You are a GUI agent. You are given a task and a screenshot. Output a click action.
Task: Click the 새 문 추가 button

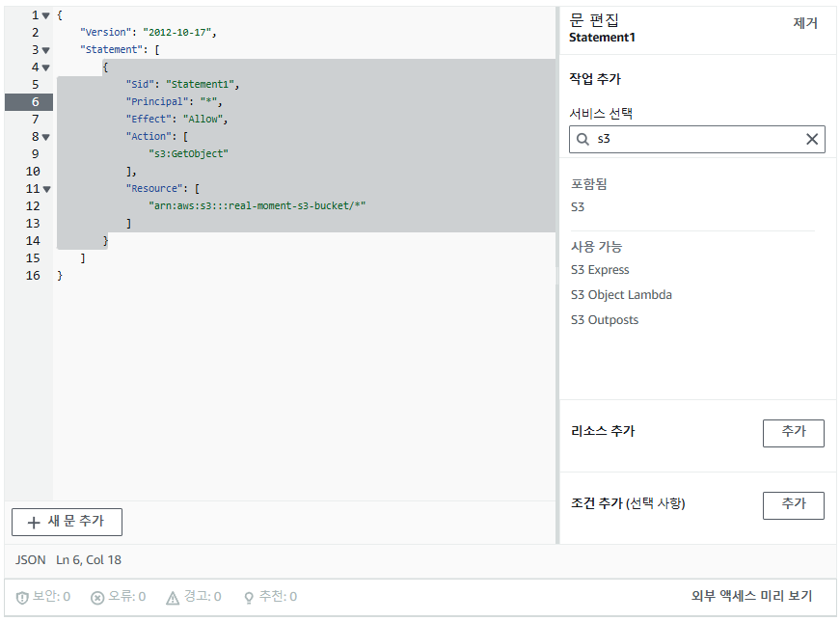pyautogui.click(x=67, y=522)
